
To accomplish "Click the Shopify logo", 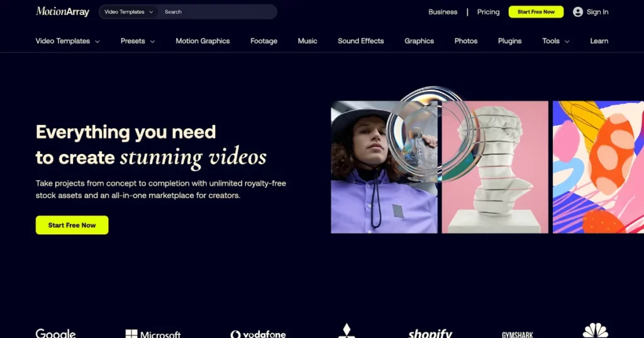I will pyautogui.click(x=430, y=333).
